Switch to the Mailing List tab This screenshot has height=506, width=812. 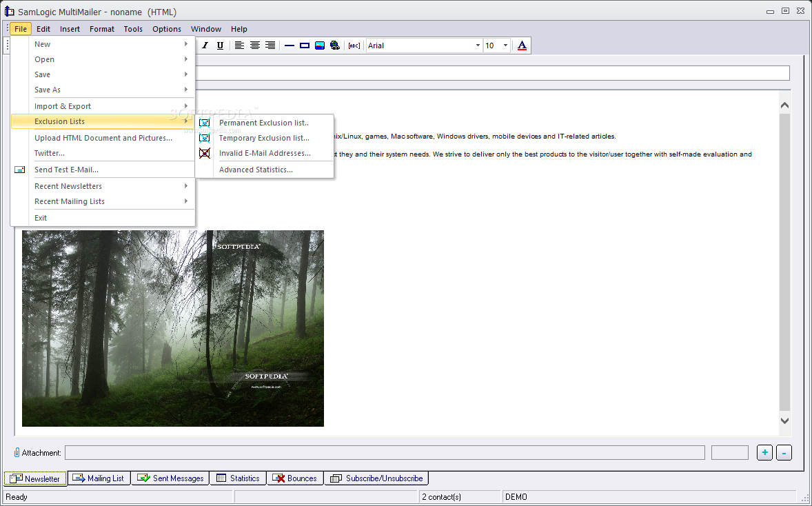tap(99, 478)
